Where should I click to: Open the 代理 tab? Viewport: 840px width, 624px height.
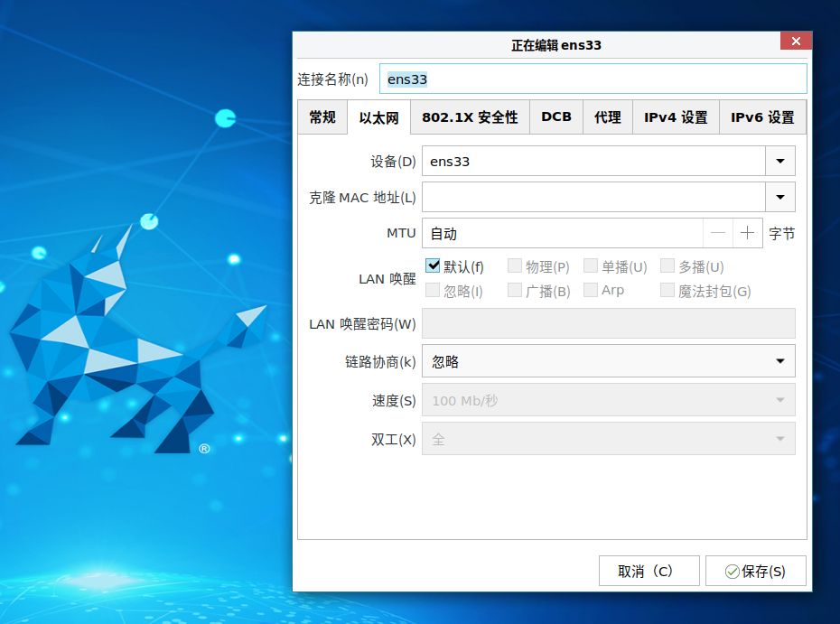point(608,117)
